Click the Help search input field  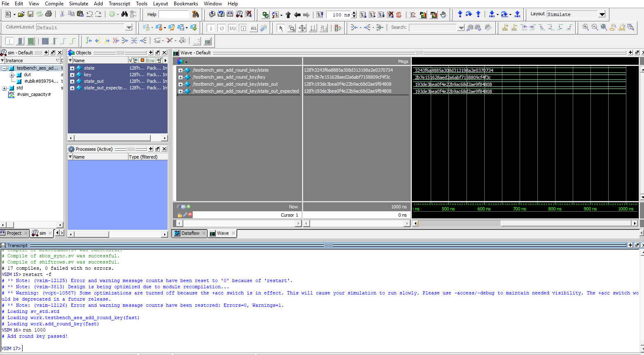(173, 14)
